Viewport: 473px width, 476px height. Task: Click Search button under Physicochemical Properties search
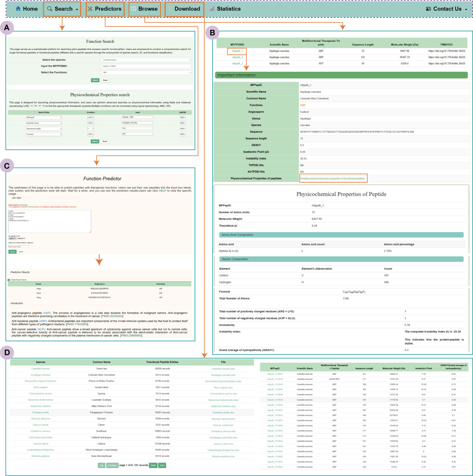click(x=95, y=142)
